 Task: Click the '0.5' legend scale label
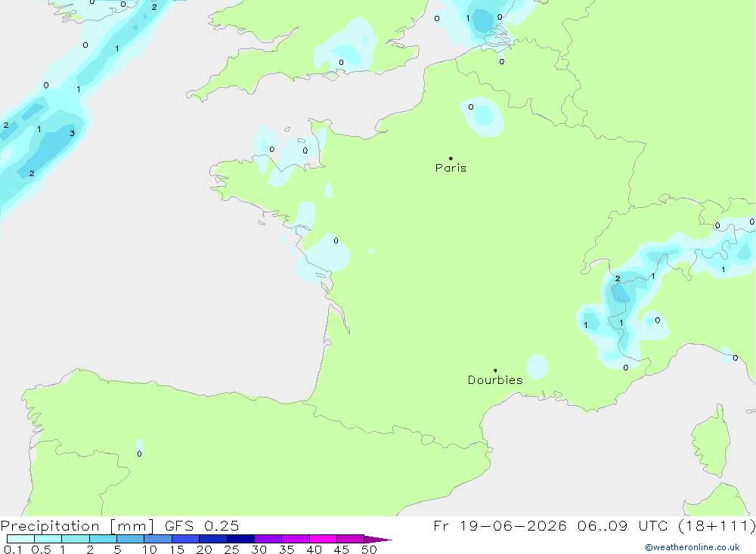pos(41,549)
